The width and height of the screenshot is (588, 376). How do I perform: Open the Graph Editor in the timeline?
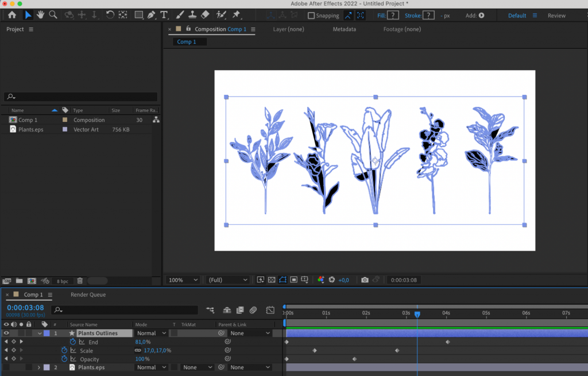pyautogui.click(x=270, y=310)
